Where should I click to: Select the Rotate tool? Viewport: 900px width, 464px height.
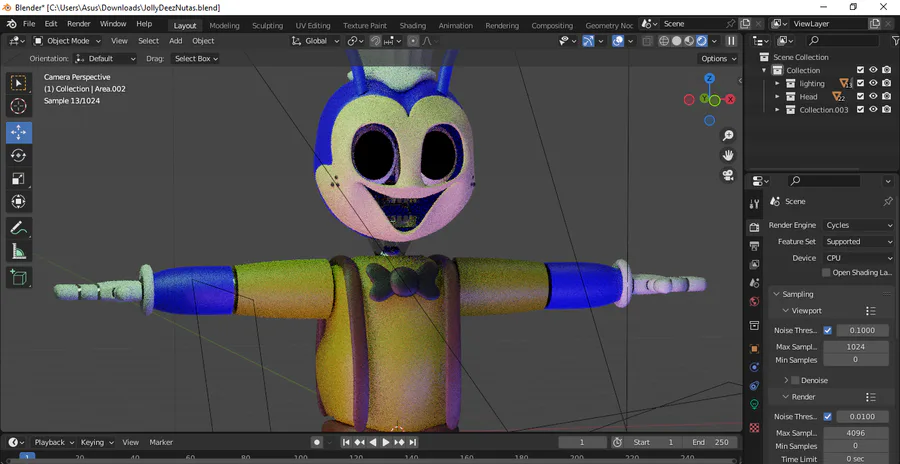pos(18,156)
